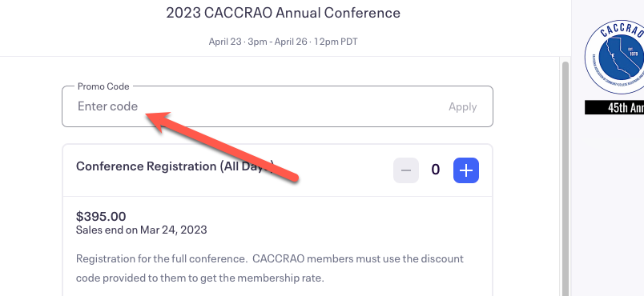The width and height of the screenshot is (644, 296).
Task: Increase Conference Registration ticket quantity
Action: 465,170
